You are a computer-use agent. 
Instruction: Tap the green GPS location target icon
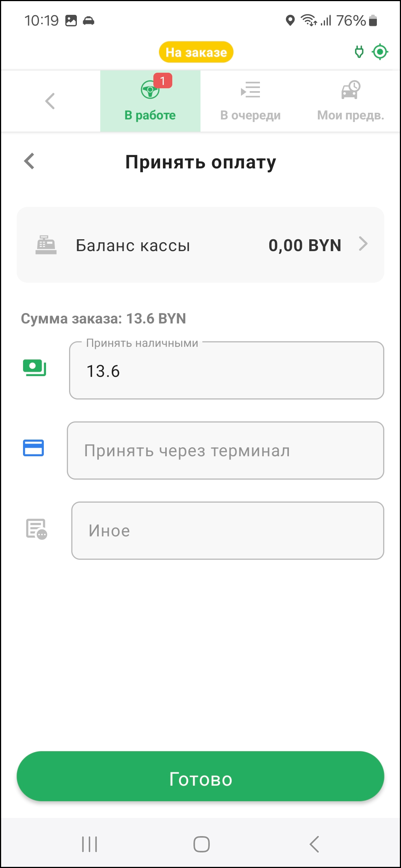(x=380, y=52)
